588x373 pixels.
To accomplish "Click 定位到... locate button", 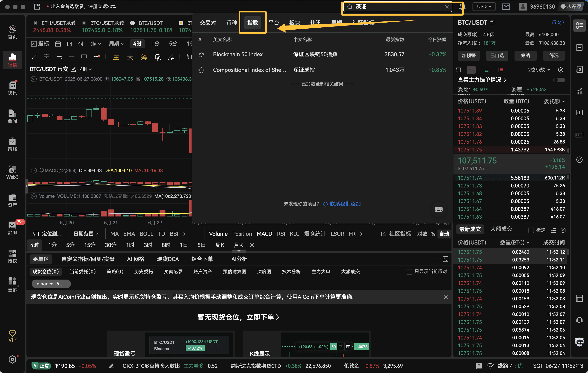I will pos(47,234).
